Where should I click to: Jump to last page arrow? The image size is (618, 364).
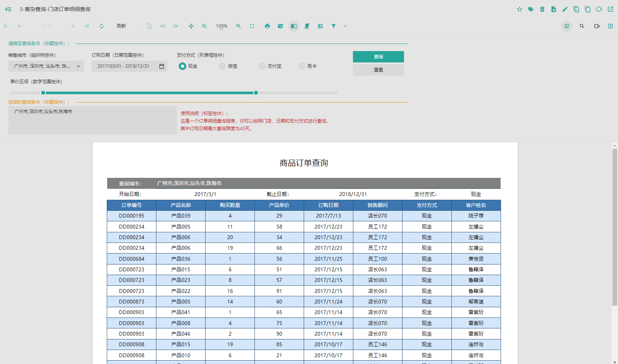[x=86, y=26]
